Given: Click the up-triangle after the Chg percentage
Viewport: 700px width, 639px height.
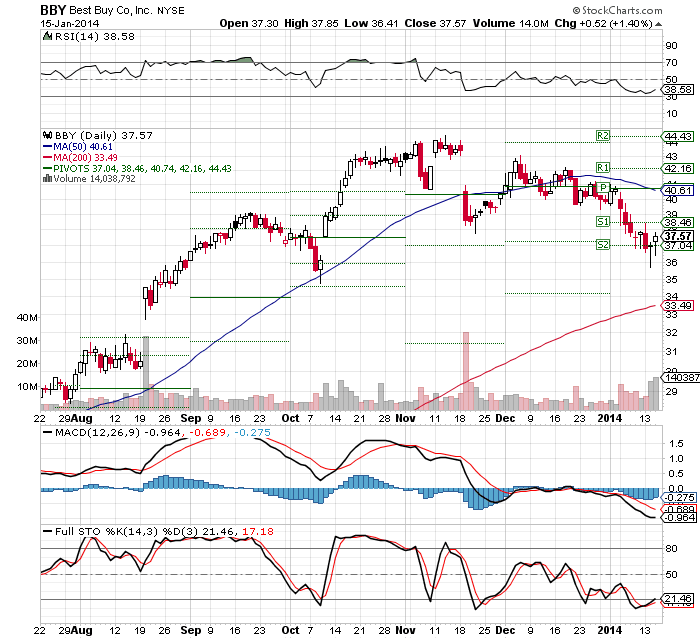Looking at the screenshot, I should point(658,24).
